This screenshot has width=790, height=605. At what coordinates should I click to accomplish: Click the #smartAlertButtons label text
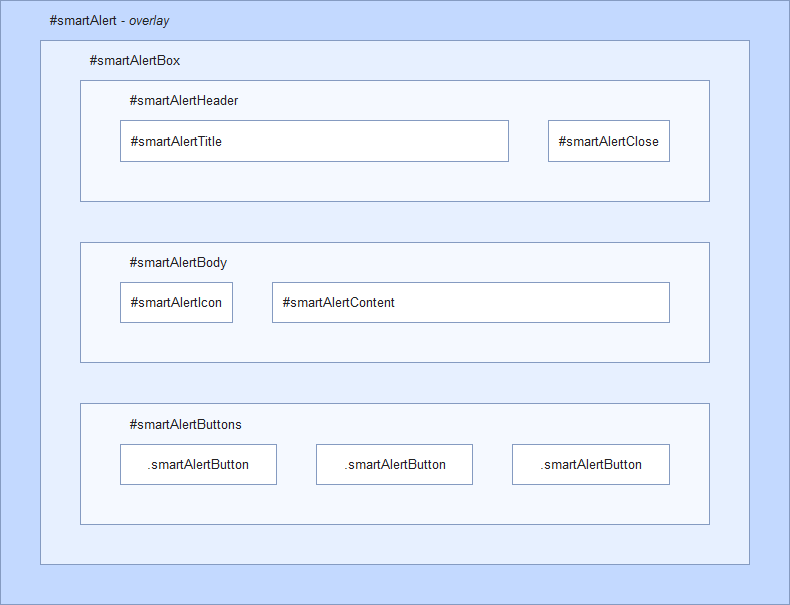[x=185, y=424]
